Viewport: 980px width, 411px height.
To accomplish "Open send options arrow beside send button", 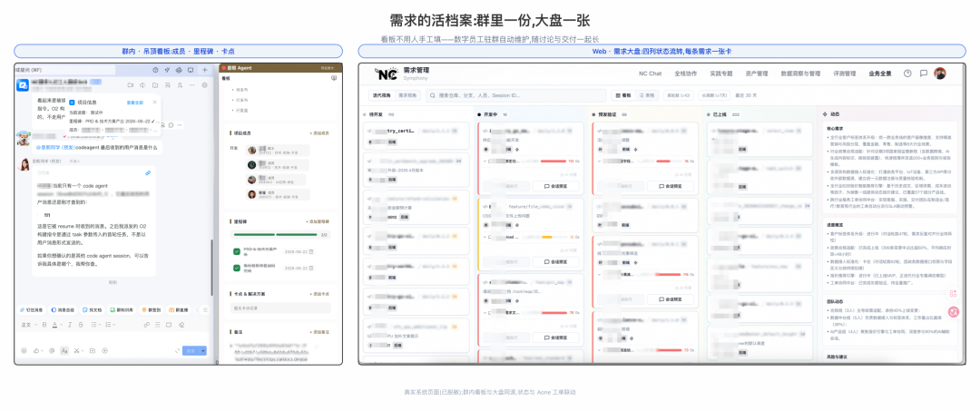I will (203, 351).
